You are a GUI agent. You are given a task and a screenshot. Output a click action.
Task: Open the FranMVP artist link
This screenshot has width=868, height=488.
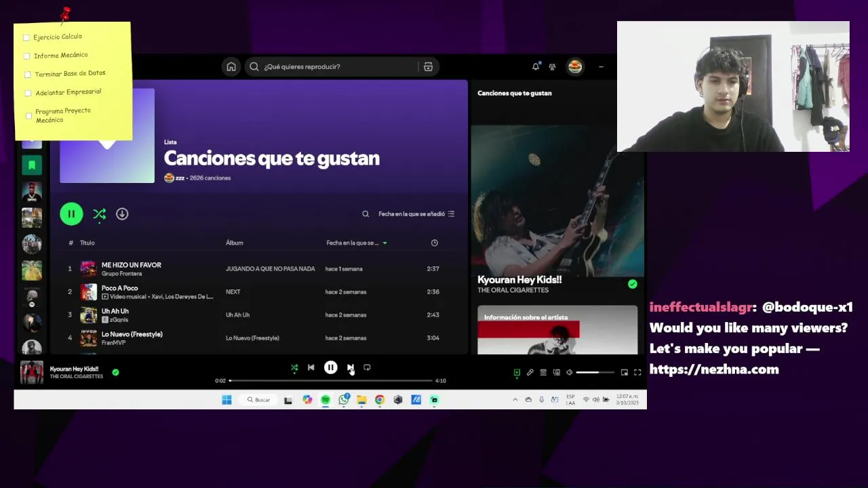pos(113,343)
